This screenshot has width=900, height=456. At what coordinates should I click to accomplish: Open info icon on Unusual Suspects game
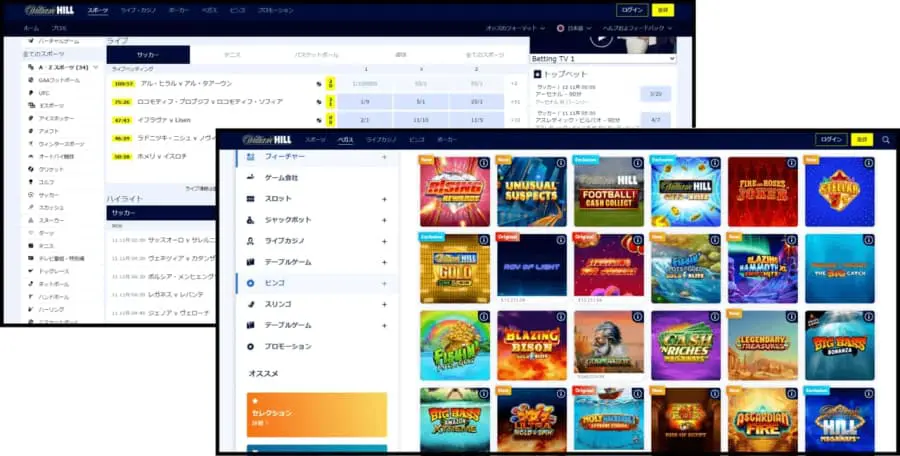(561, 163)
